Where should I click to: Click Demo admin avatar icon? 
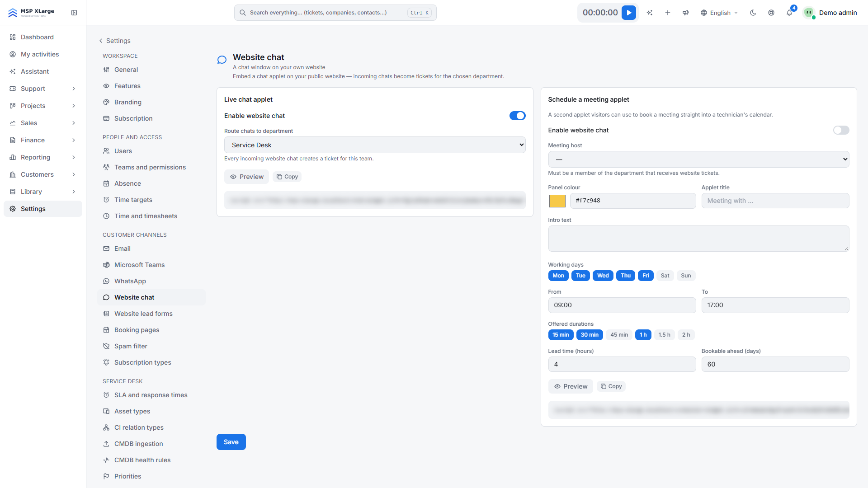pyautogui.click(x=809, y=13)
